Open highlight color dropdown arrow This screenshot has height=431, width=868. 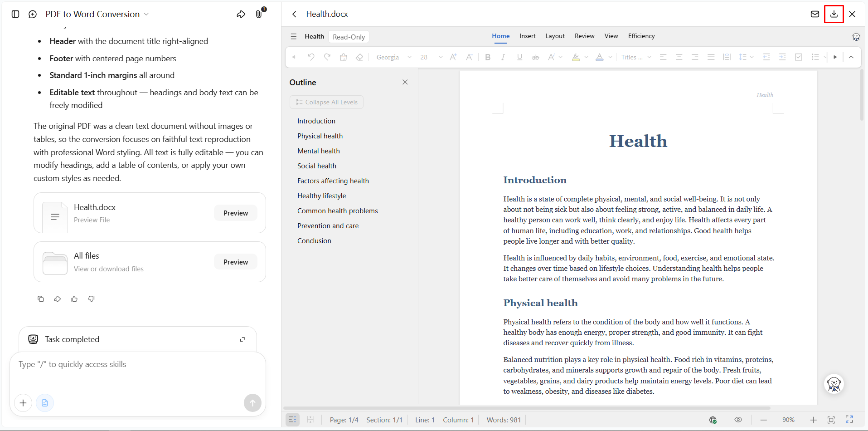pos(586,57)
